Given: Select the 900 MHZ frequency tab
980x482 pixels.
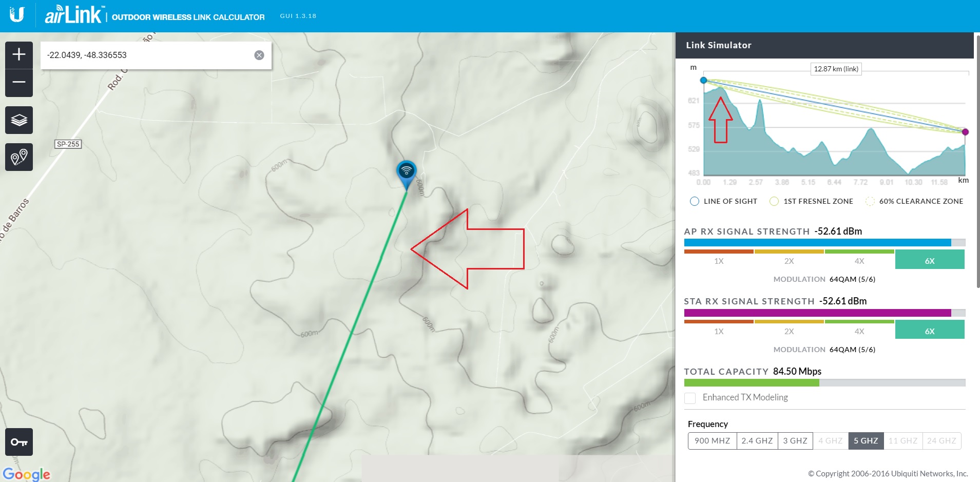Looking at the screenshot, I should coord(712,440).
